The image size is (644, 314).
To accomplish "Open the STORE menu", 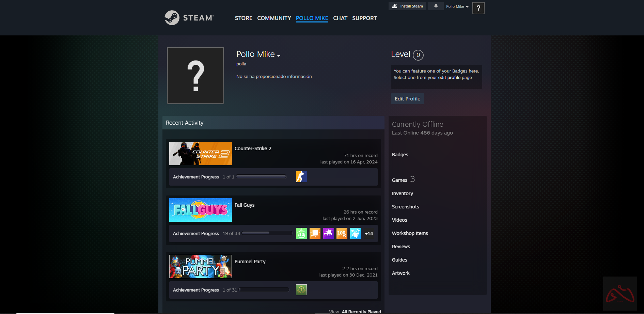I will pyautogui.click(x=244, y=18).
